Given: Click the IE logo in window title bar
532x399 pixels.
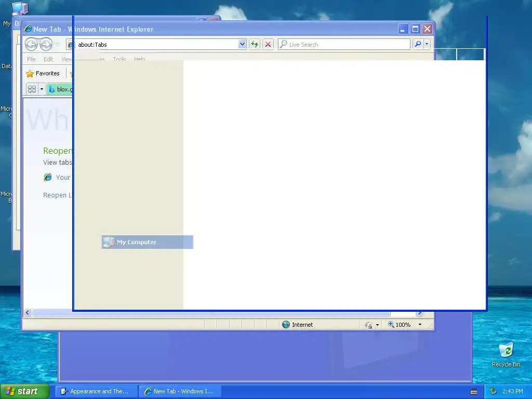Looking at the screenshot, I should (x=28, y=29).
